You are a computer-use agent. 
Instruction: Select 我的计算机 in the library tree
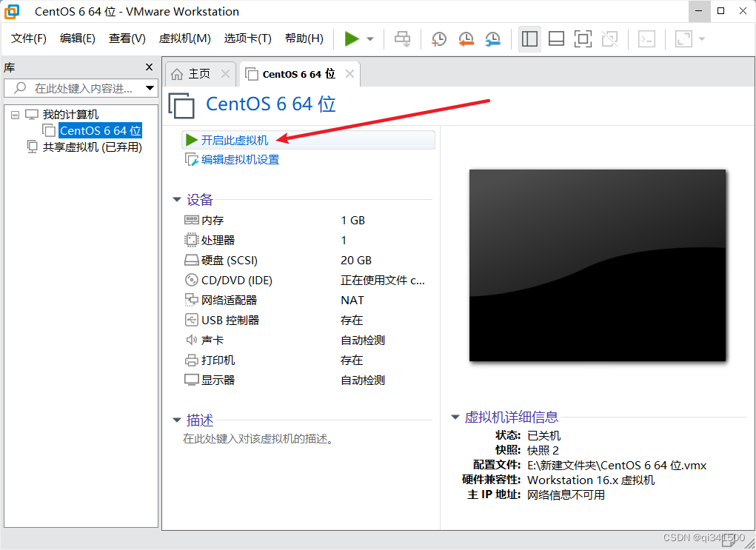(70, 115)
